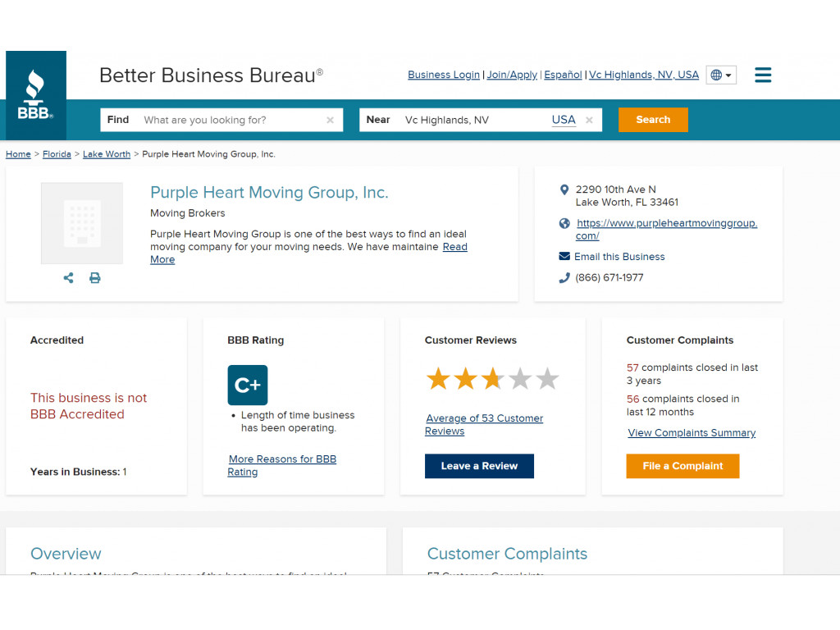This screenshot has width=840, height=630.
Task: Open the globe language dropdown
Action: tap(721, 75)
